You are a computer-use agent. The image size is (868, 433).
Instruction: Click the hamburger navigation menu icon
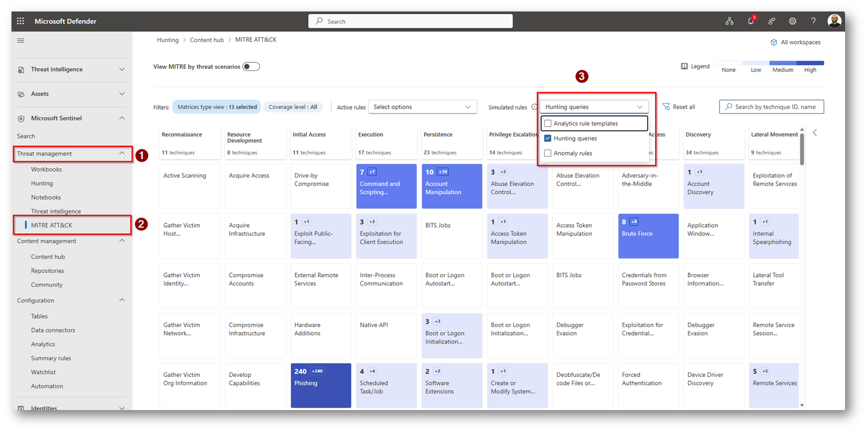point(21,40)
